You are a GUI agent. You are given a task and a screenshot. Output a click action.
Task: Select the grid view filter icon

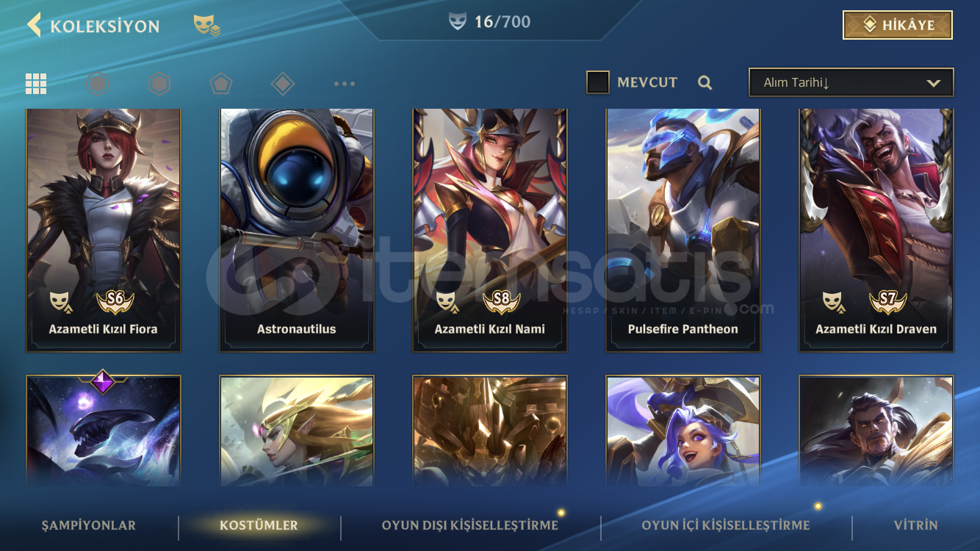(x=36, y=84)
